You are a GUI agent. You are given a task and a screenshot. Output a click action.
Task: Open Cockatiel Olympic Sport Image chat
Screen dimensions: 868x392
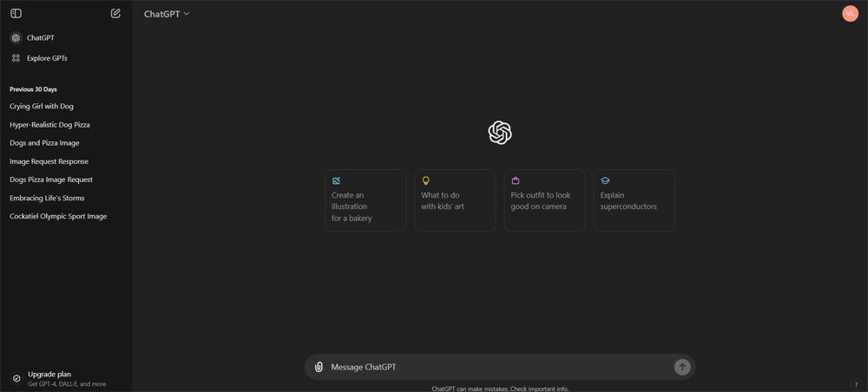[x=58, y=216]
